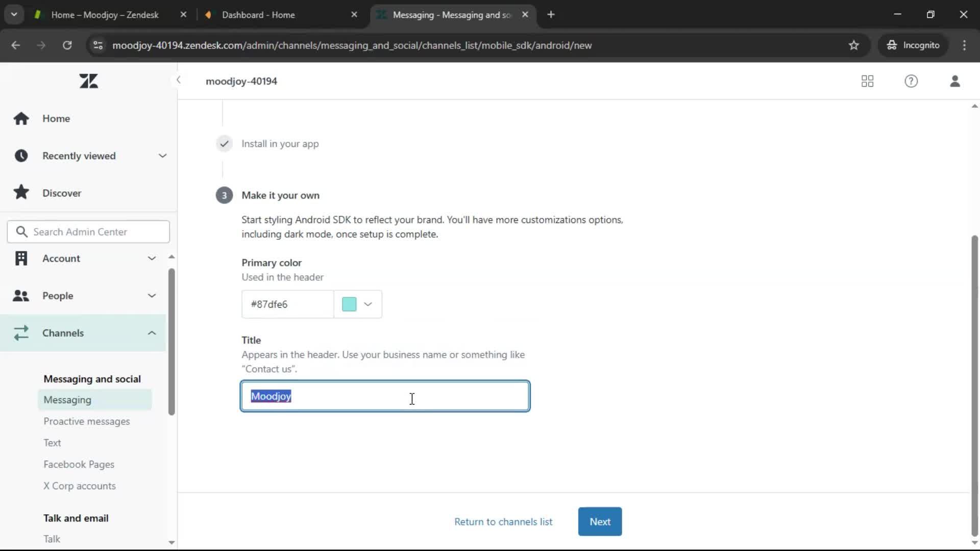
Task: Select Messaging under Messaging and social
Action: pyautogui.click(x=94, y=399)
